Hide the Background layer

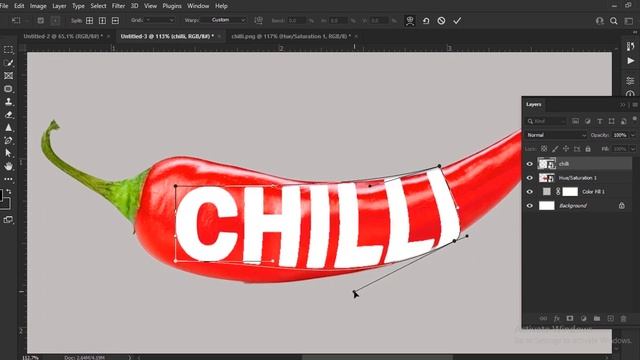(x=529, y=206)
